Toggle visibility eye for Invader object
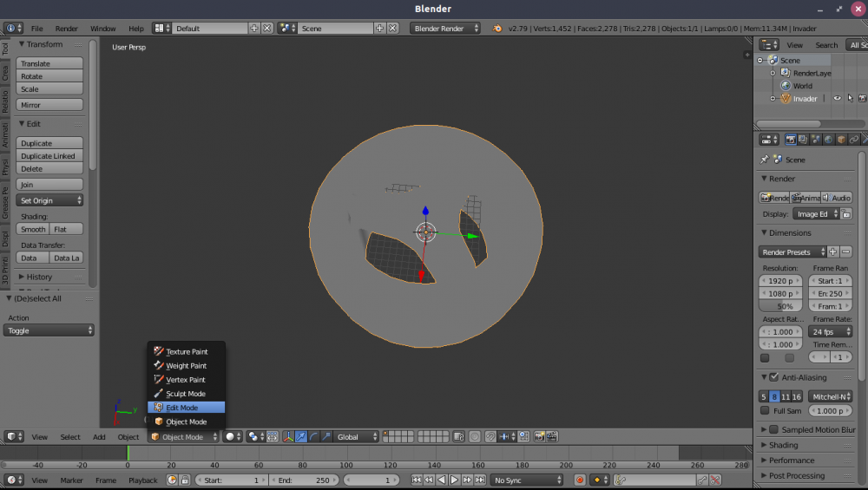The width and height of the screenshot is (868, 490). 838,99
